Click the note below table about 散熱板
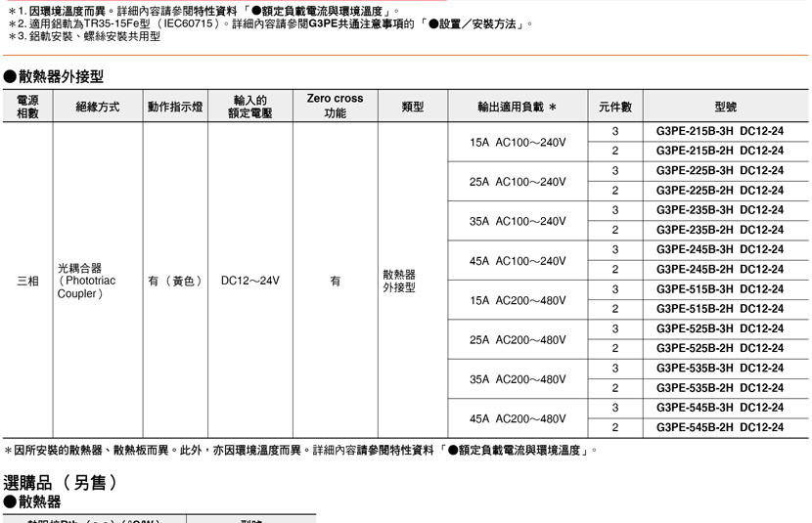The height and width of the screenshot is (523, 812). click(x=301, y=451)
